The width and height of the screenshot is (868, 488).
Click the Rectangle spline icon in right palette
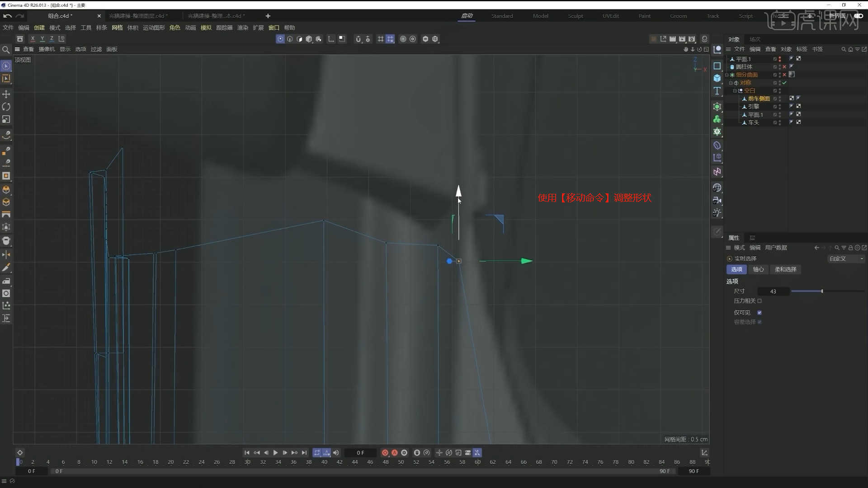pos(717,66)
